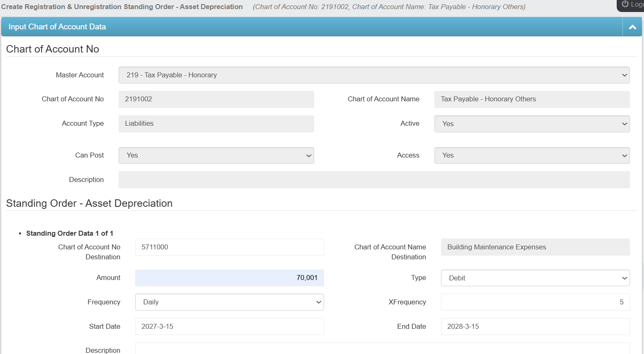Click the Amount field showing 70,001

point(229,278)
